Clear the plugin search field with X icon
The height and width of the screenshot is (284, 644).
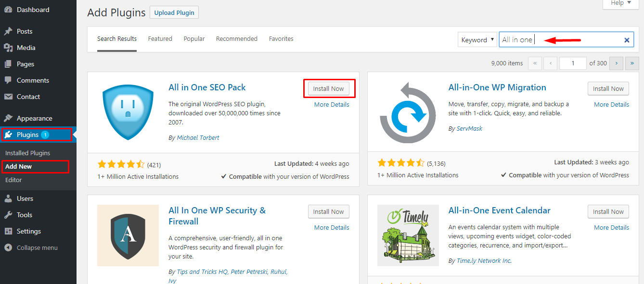click(x=627, y=40)
